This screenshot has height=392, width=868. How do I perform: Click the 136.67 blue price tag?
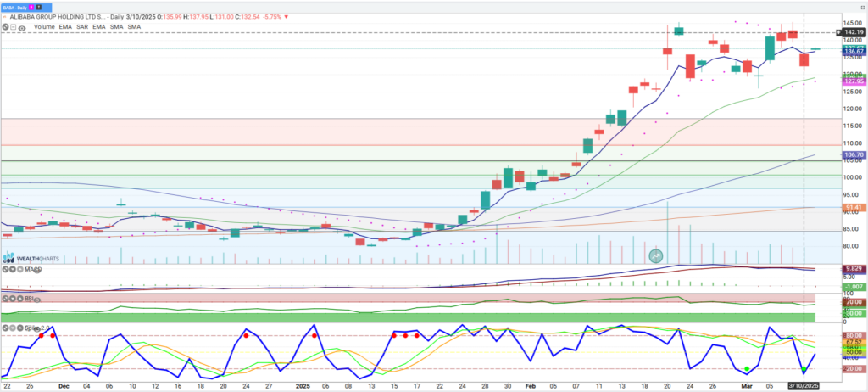click(854, 51)
